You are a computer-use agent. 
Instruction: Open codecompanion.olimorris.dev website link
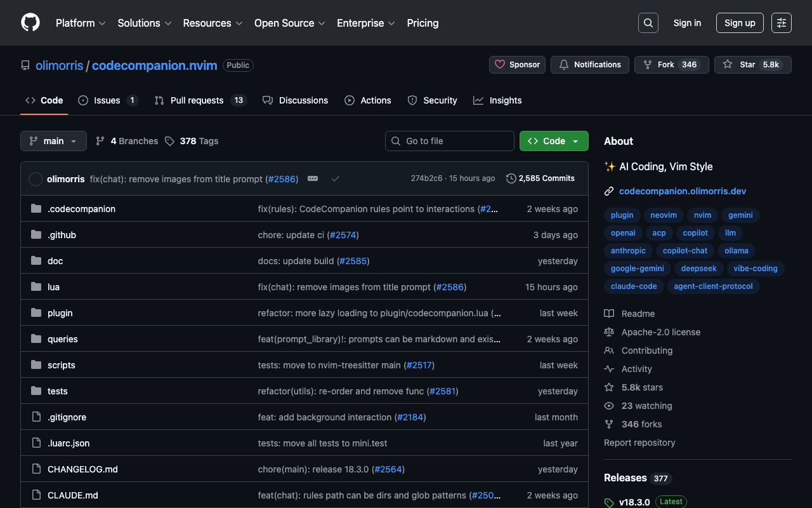pyautogui.click(x=682, y=191)
